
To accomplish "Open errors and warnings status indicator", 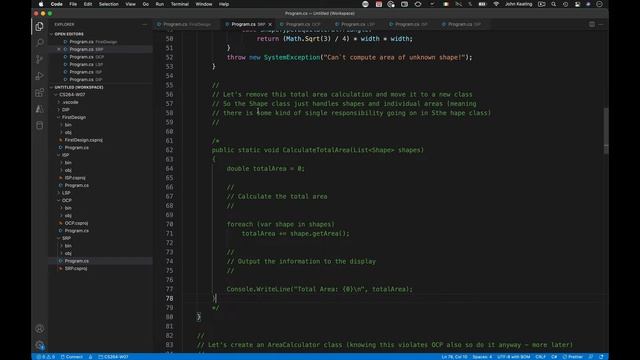I will tap(46, 357).
